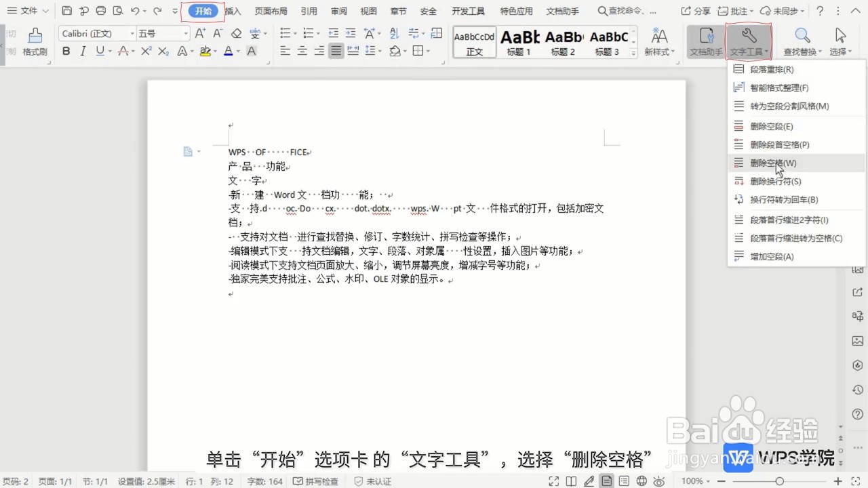The image size is (868, 488).
Task: Toggle Superscript formatting
Action: [x=146, y=52]
